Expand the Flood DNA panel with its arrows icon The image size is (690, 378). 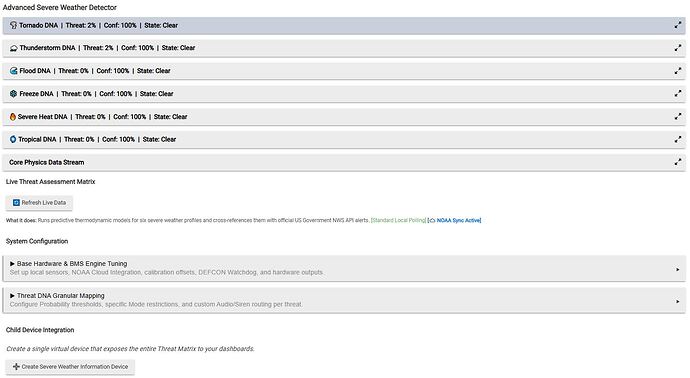[678, 70]
